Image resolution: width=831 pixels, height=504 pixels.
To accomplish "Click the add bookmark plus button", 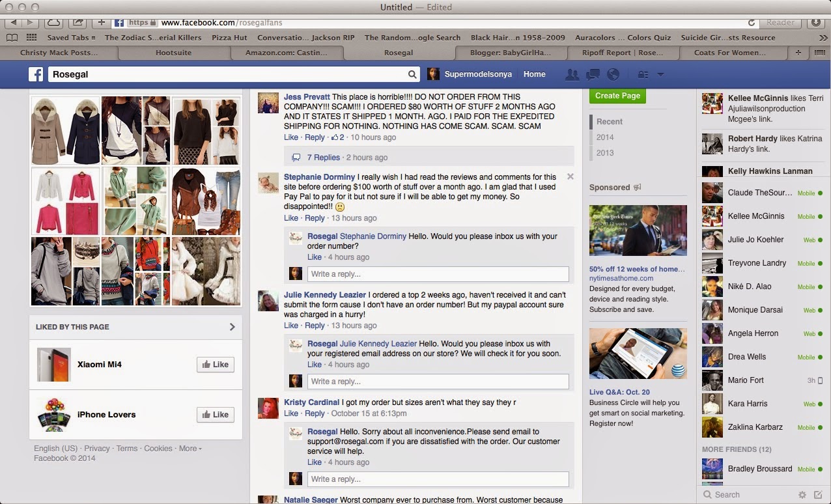I will coord(101,22).
